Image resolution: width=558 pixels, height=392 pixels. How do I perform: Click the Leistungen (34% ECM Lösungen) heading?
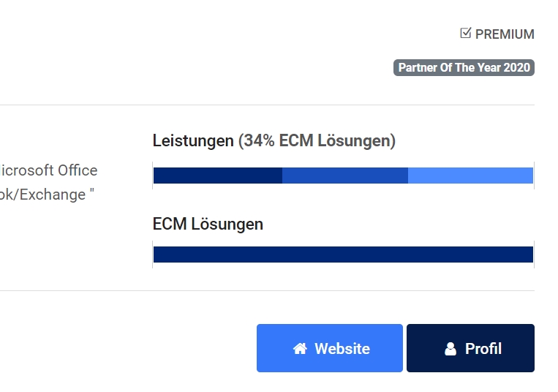(274, 140)
